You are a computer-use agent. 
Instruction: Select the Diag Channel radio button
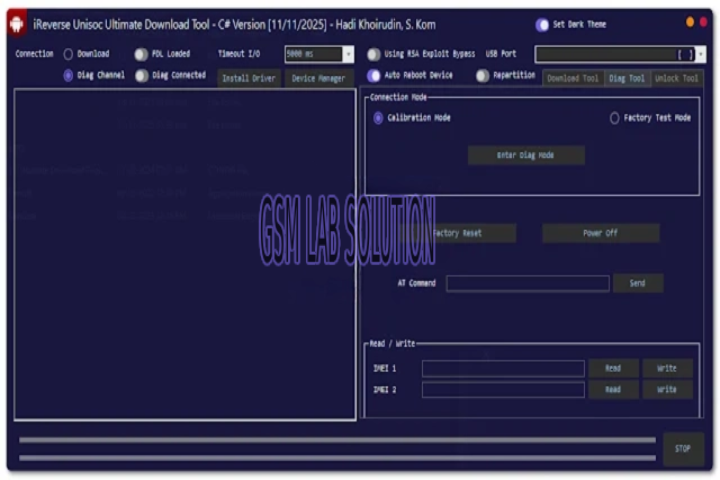coord(68,76)
